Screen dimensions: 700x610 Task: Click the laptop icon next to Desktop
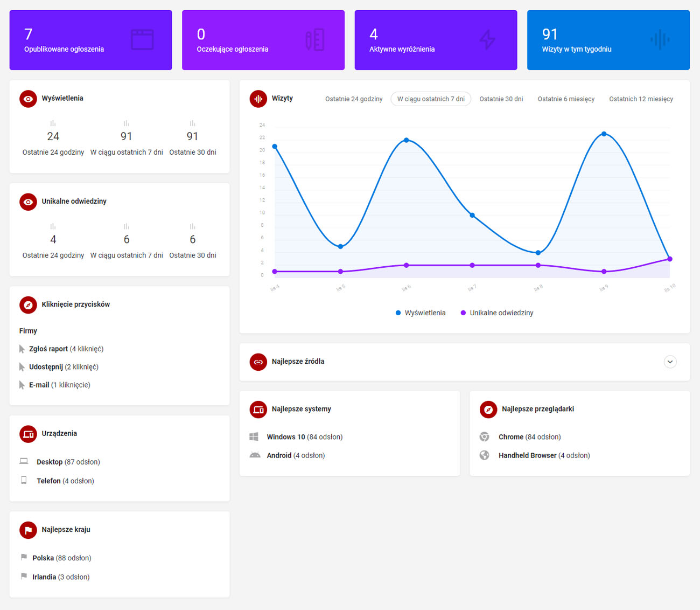pyautogui.click(x=24, y=461)
